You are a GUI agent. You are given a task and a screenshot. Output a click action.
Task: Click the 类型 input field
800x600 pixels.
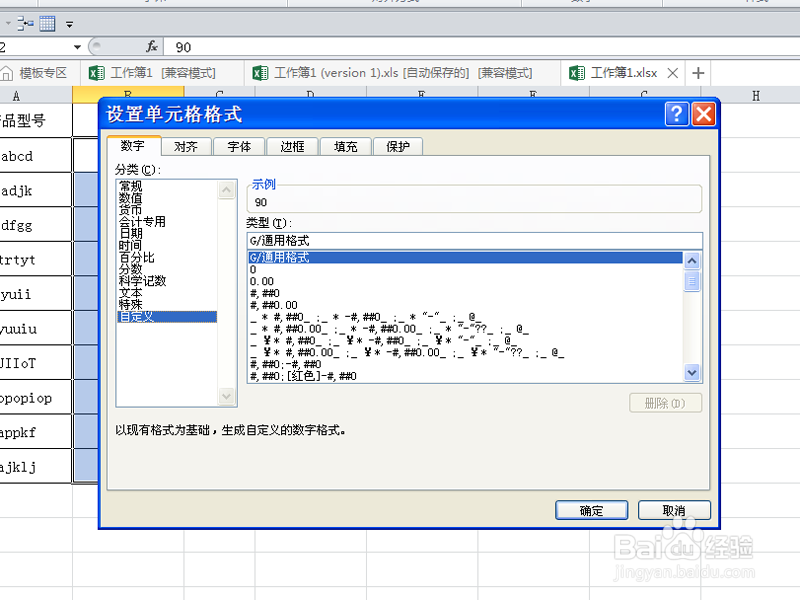pos(474,241)
